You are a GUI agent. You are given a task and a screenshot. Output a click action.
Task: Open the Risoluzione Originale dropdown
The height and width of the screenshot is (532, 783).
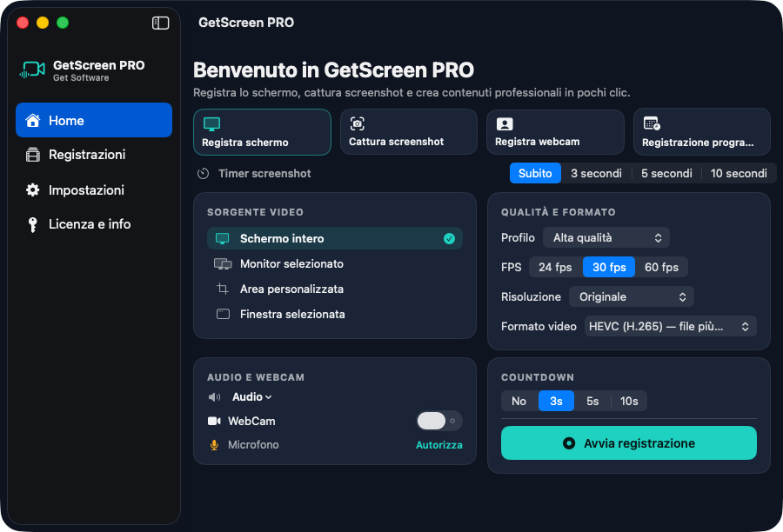pyautogui.click(x=632, y=296)
